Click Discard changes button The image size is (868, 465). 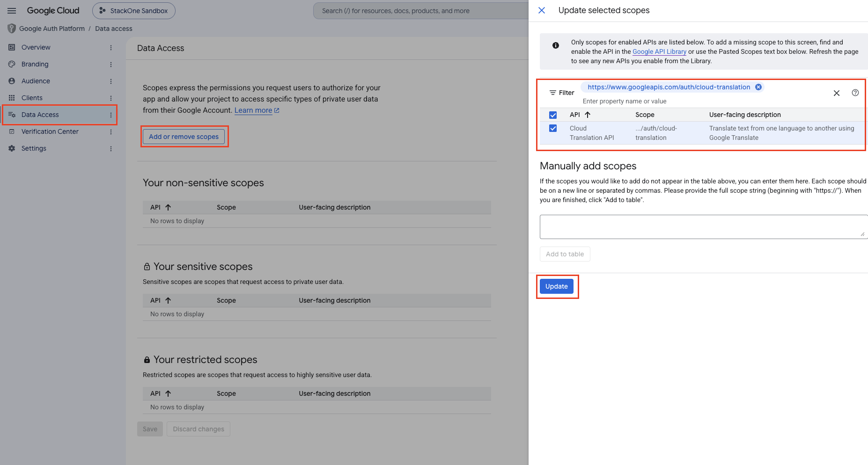tap(199, 429)
